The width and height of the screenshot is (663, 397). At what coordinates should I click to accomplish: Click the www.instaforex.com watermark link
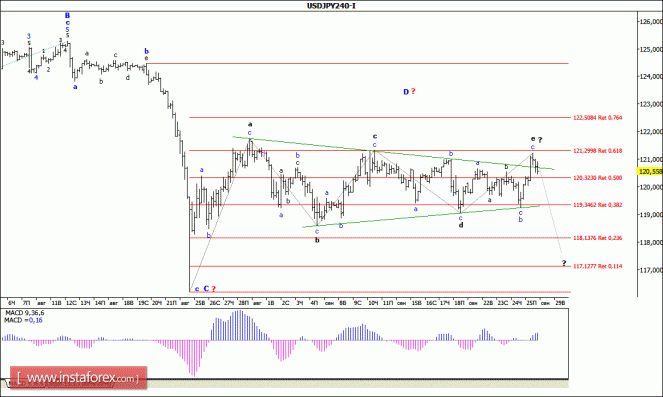(78, 378)
